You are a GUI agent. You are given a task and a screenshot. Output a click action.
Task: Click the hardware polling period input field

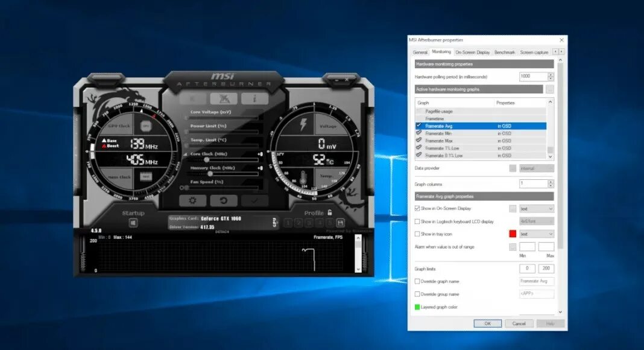[x=534, y=77]
